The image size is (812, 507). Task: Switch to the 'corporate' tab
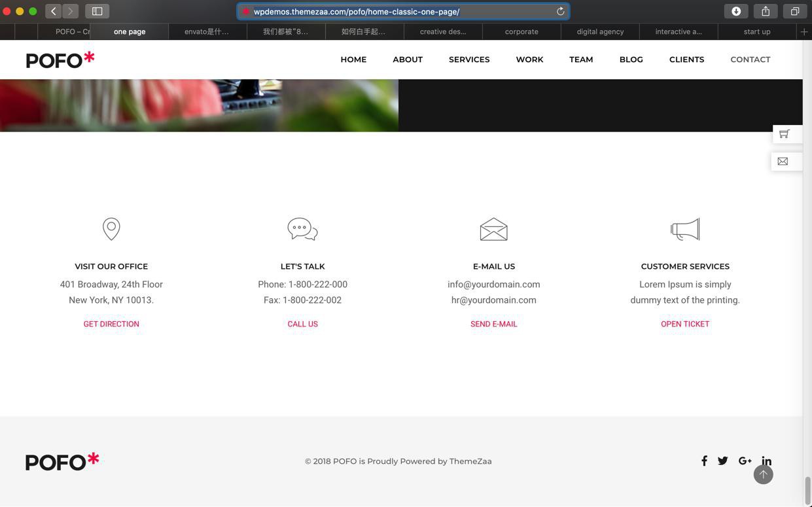click(521, 31)
